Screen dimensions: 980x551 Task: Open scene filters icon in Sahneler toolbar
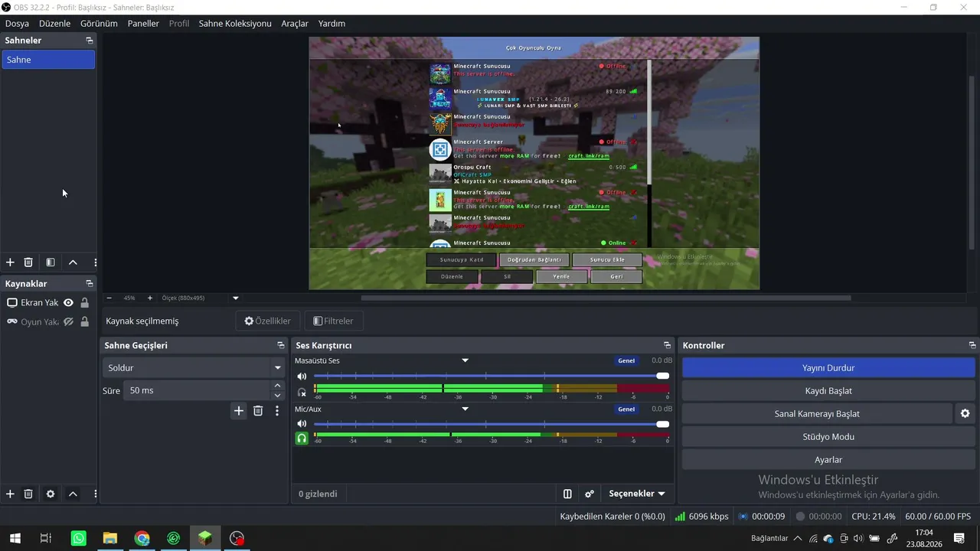point(51,262)
